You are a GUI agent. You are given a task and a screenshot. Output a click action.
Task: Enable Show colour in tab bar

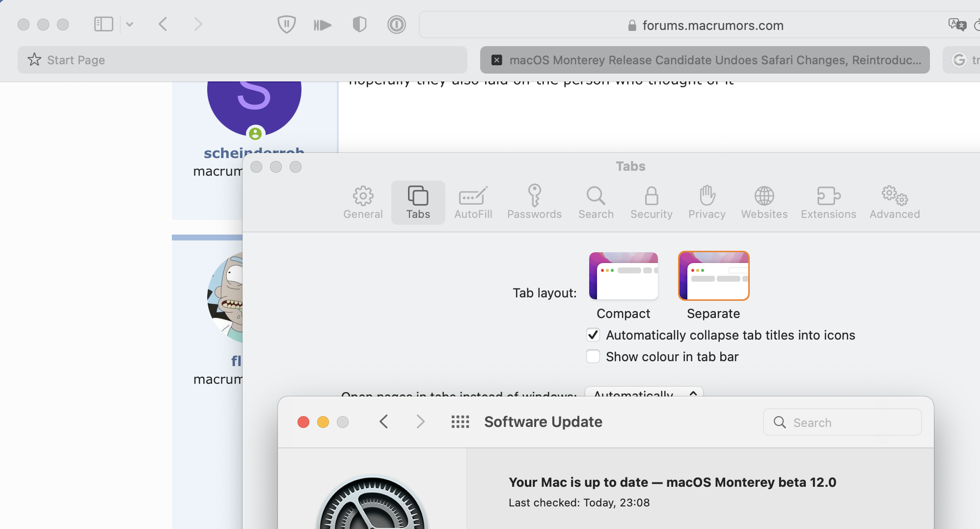593,356
